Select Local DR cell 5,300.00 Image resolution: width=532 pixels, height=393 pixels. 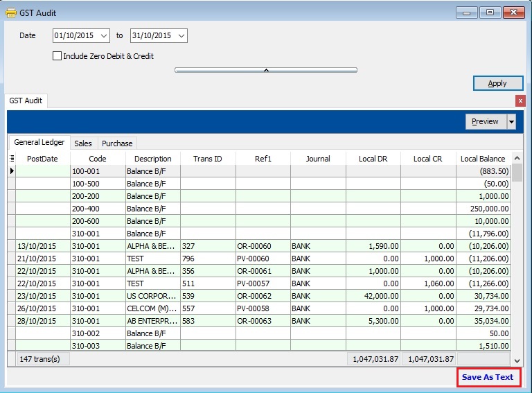click(373, 321)
